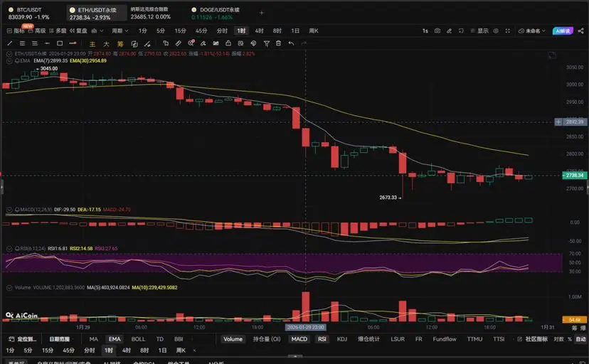
Task: Toggle the KDJ sub-indicator
Action: [x=342, y=339]
